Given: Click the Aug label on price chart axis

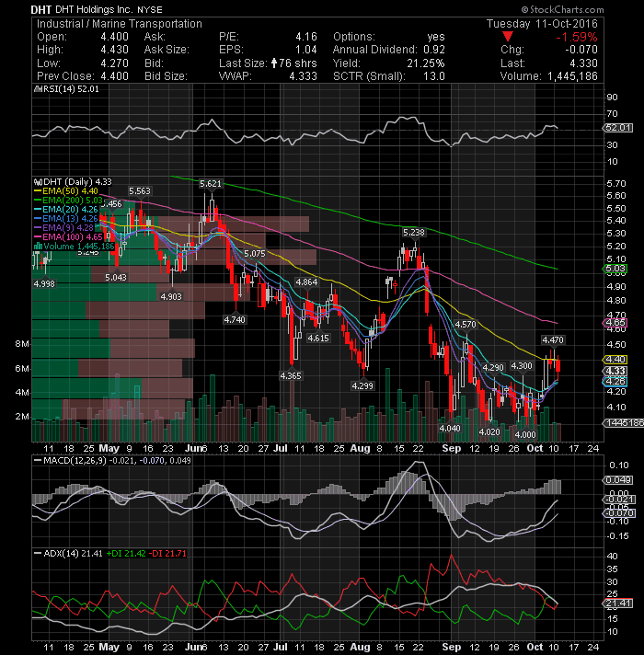Looking at the screenshot, I should tap(360, 448).
